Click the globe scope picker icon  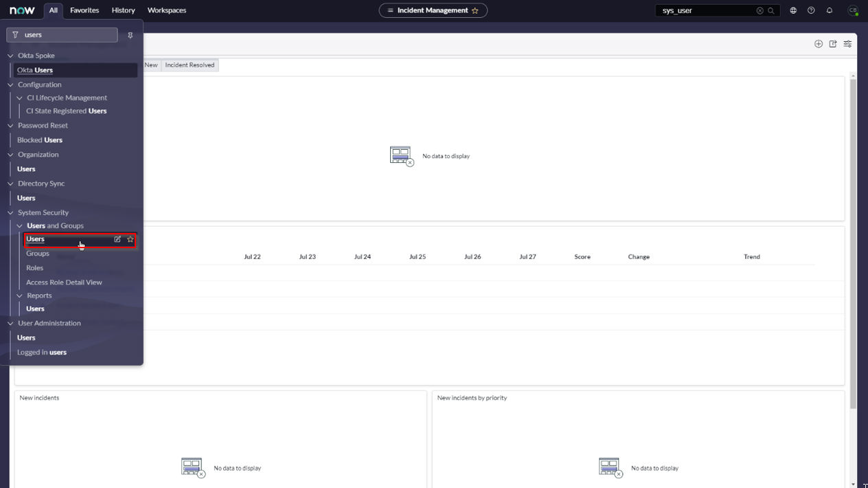click(793, 10)
